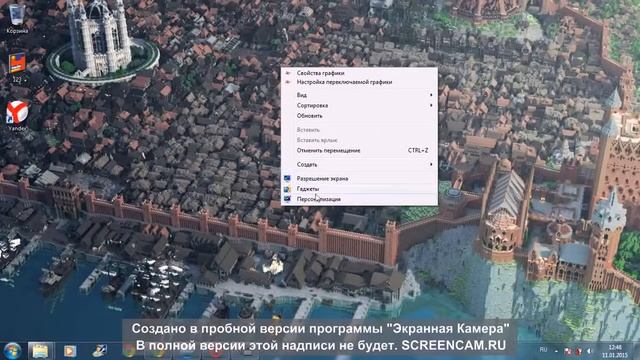Image resolution: width=640 pixels, height=360 pixels.
Task: Choose Свойства графики in context menu
Action: [359, 73]
